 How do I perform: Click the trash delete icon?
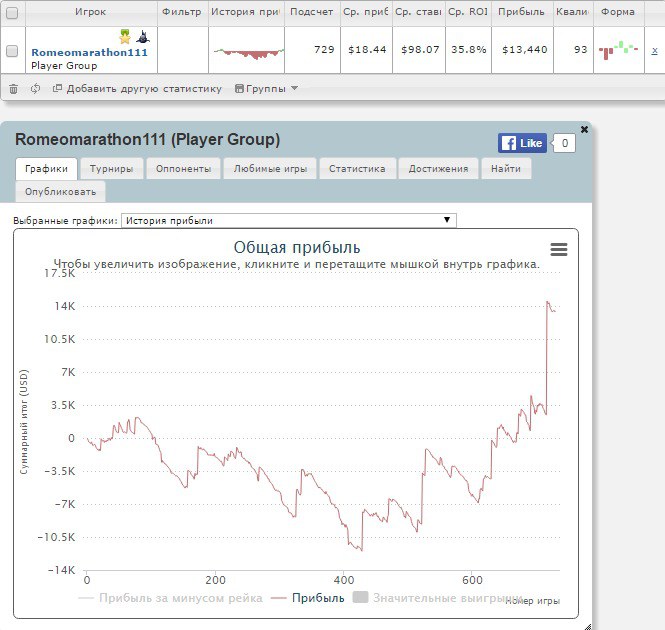coord(13,88)
